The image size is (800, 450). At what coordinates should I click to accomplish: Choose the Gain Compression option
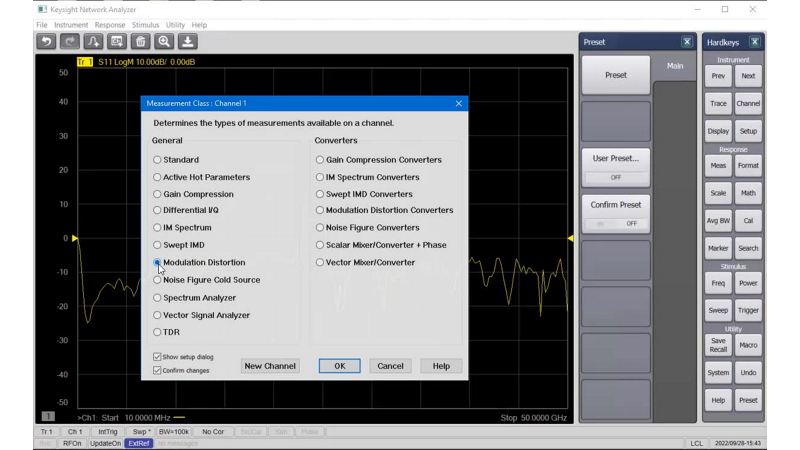pyautogui.click(x=157, y=194)
